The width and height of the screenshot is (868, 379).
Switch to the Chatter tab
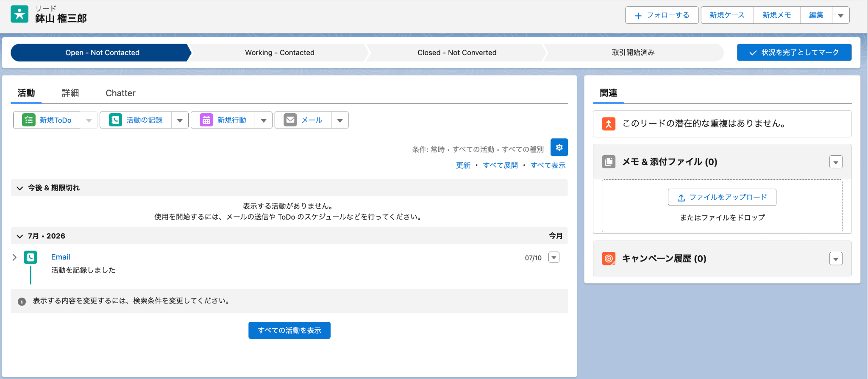(120, 93)
